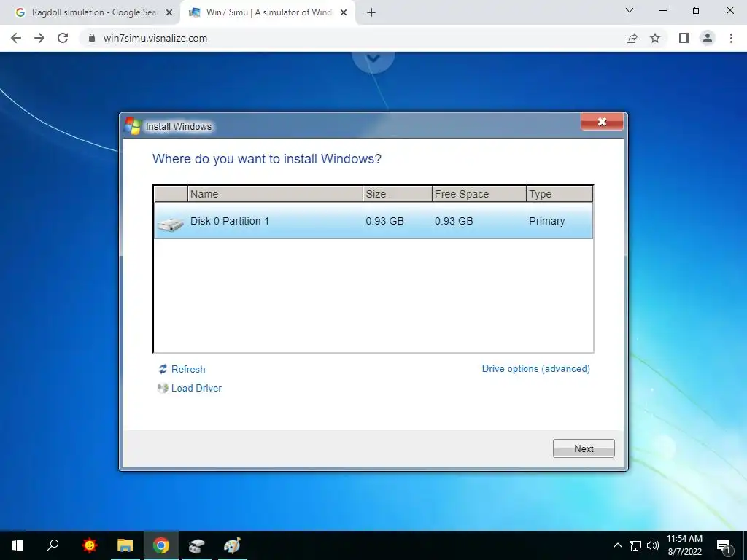Screen dimensions: 747x560
Task: Close the Ragdoll simulation tab
Action: click(169, 13)
